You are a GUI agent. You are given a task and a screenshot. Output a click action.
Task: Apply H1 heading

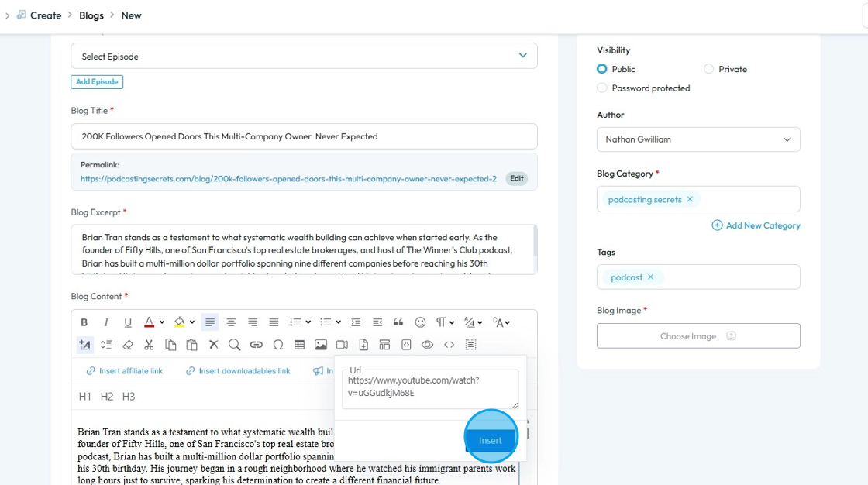point(84,397)
